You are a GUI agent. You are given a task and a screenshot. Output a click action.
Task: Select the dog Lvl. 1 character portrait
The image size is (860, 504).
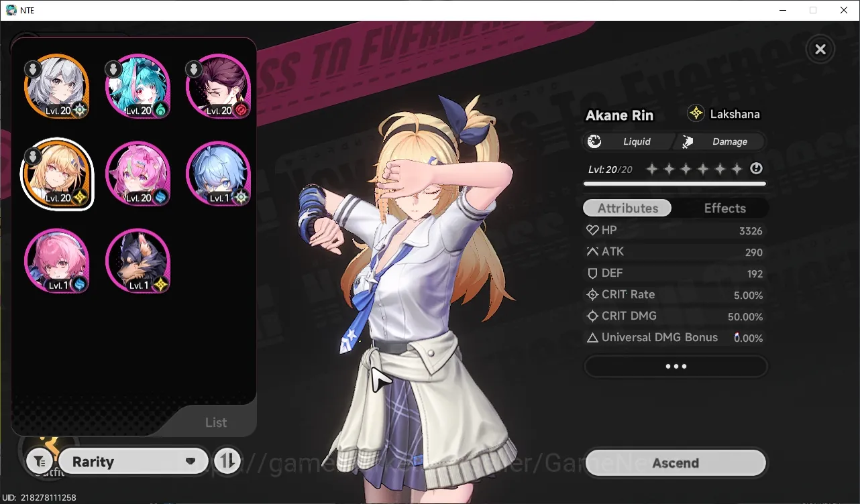[138, 261]
